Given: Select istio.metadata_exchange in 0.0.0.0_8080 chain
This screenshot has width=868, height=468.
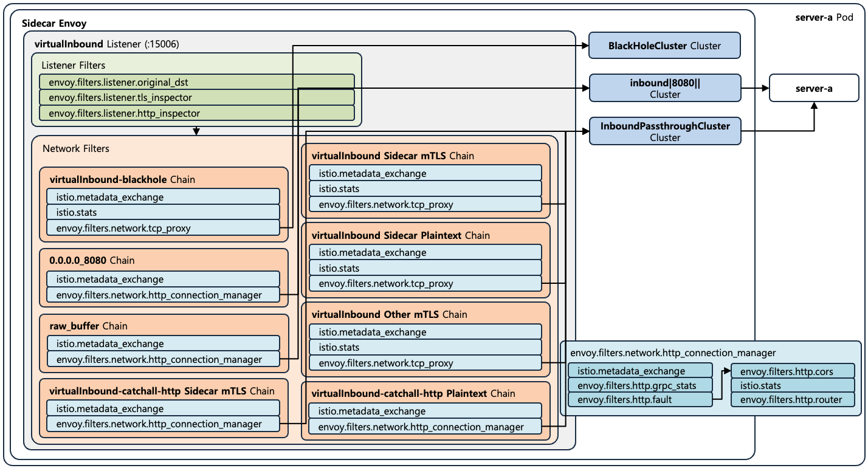Looking at the screenshot, I should 164,279.
